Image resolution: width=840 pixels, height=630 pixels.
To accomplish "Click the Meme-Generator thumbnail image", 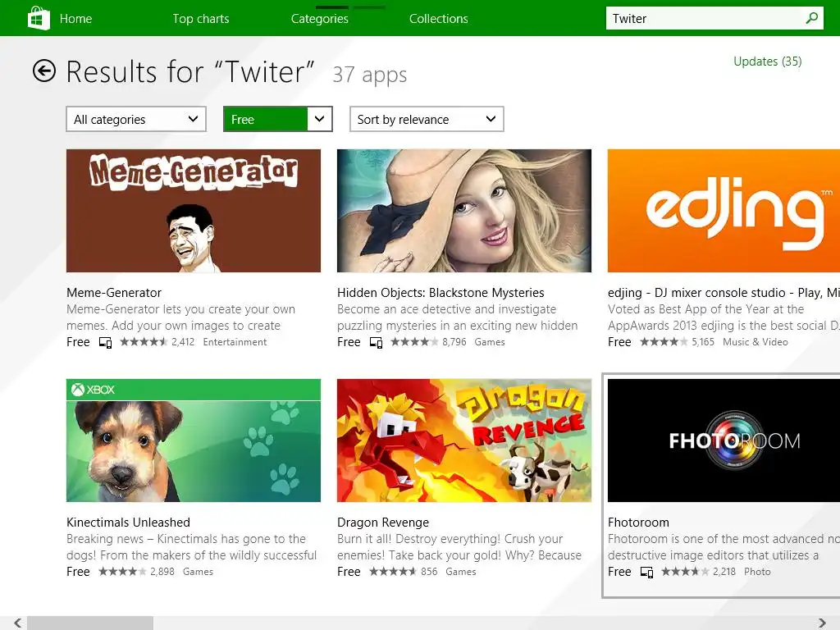I will (194, 211).
